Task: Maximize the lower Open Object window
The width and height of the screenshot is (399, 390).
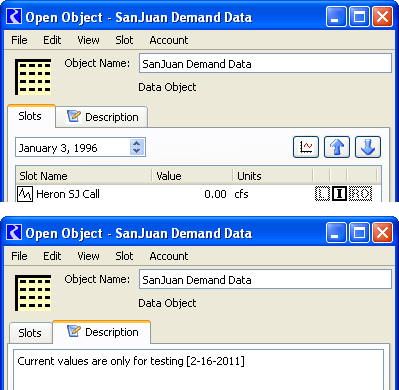Action: click(359, 233)
